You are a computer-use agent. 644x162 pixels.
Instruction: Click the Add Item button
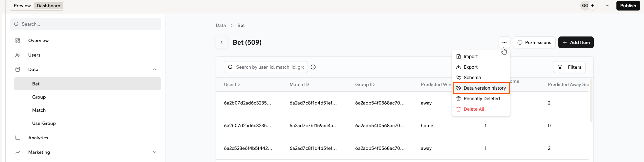(x=576, y=42)
